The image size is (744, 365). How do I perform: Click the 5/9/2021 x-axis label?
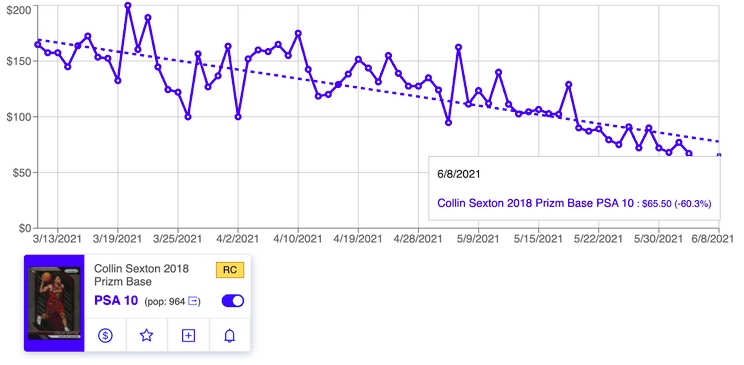478,238
